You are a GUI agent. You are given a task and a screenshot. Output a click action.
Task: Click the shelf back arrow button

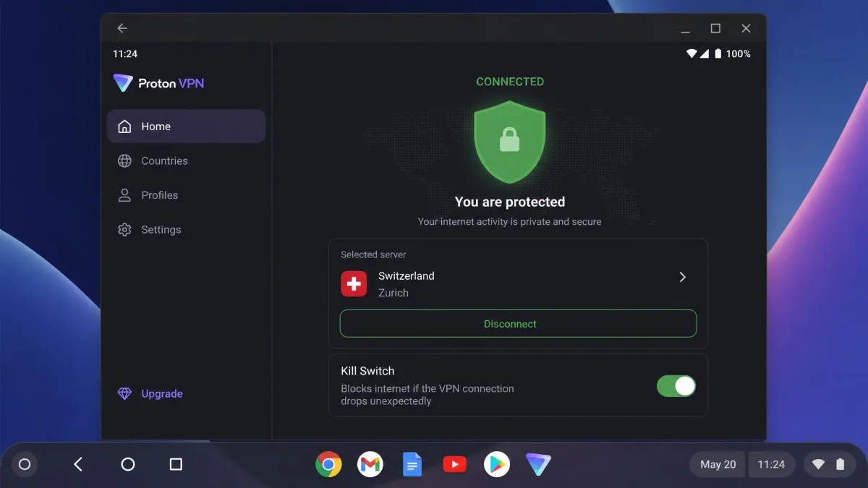point(78,464)
